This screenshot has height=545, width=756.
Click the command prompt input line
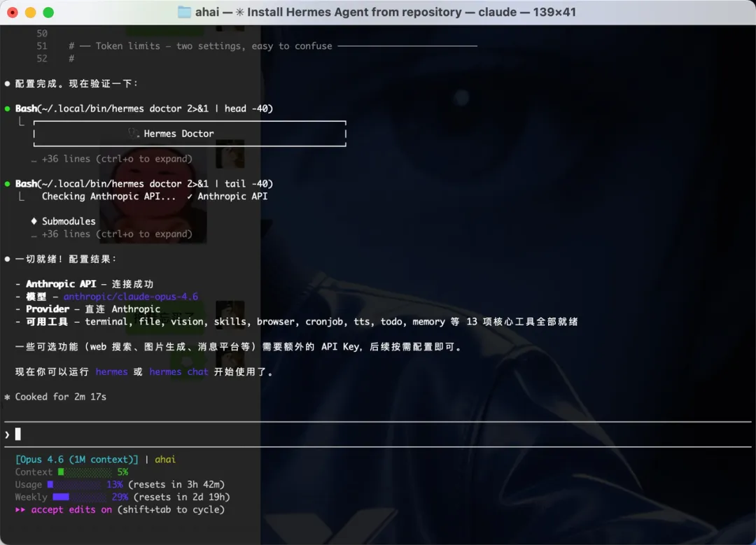(378, 434)
